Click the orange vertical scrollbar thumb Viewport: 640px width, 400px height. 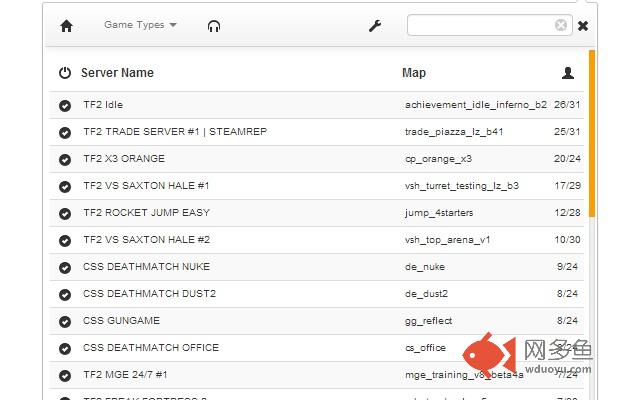click(592, 133)
